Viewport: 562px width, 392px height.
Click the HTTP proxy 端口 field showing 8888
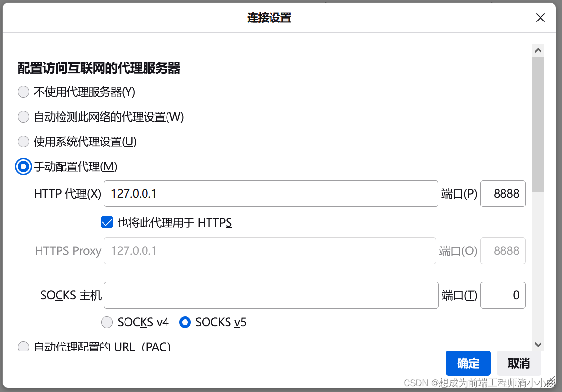pos(503,193)
